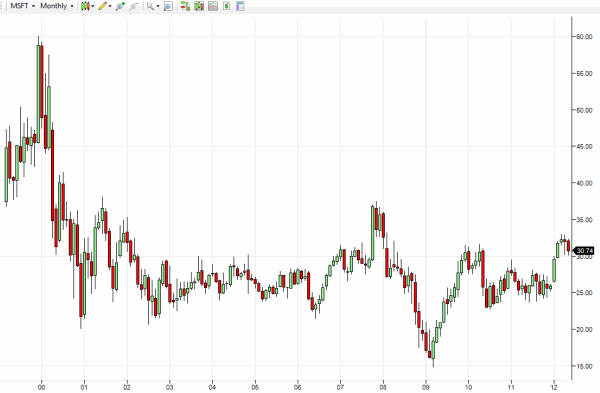Expand the cursor pointer dropdown arrow
Viewport: 600px width, 393px height.
[158, 6]
